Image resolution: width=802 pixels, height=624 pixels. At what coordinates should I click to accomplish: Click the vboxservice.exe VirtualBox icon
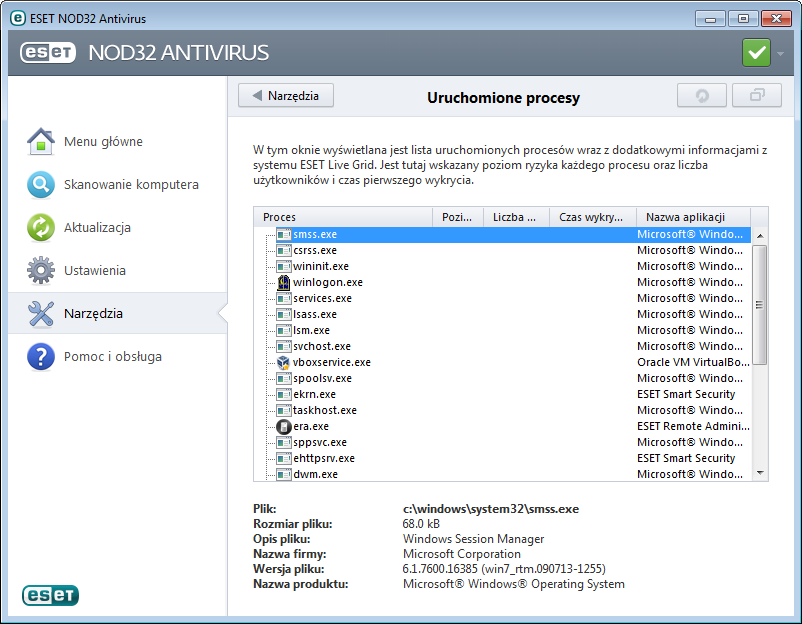click(283, 362)
